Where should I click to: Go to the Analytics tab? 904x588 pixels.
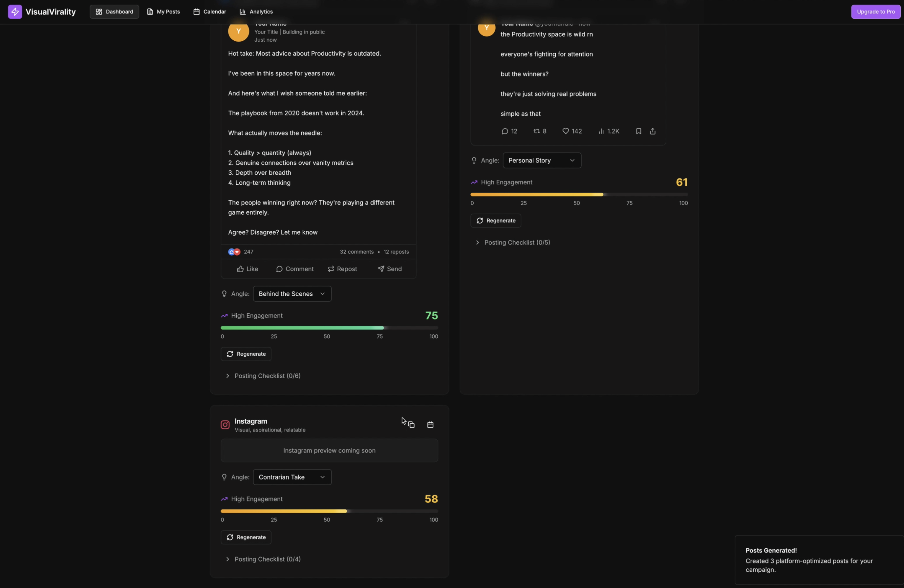(256, 12)
